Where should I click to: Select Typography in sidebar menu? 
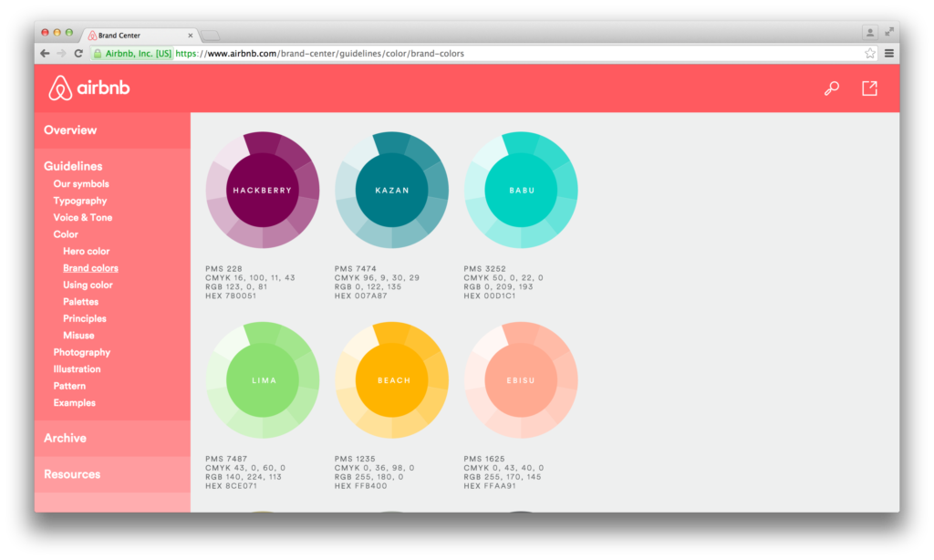tap(80, 201)
